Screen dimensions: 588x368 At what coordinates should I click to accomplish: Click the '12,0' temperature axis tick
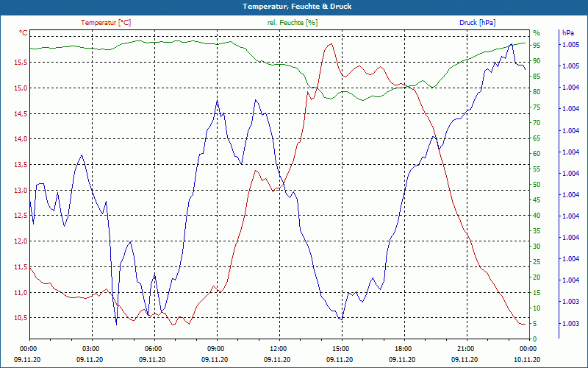coord(21,241)
